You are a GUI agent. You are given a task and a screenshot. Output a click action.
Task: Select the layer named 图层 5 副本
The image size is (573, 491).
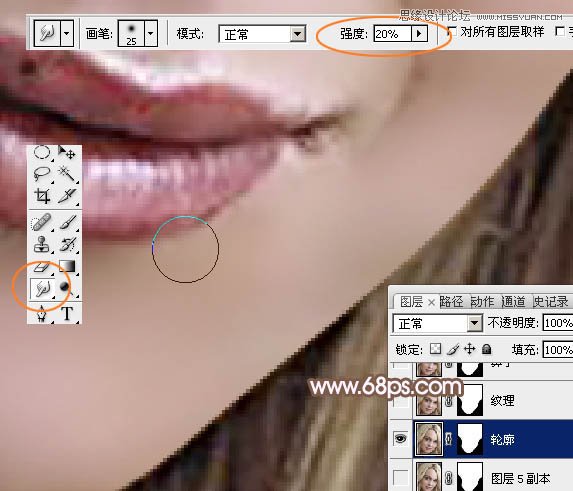coord(520,478)
